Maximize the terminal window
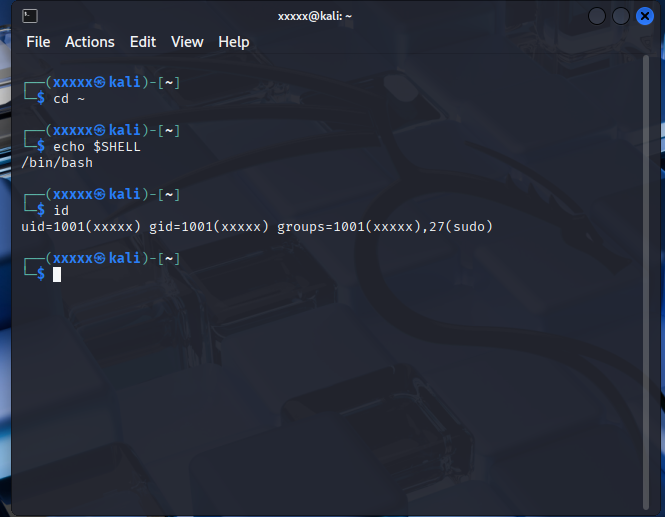The height and width of the screenshot is (517, 665). tap(621, 16)
